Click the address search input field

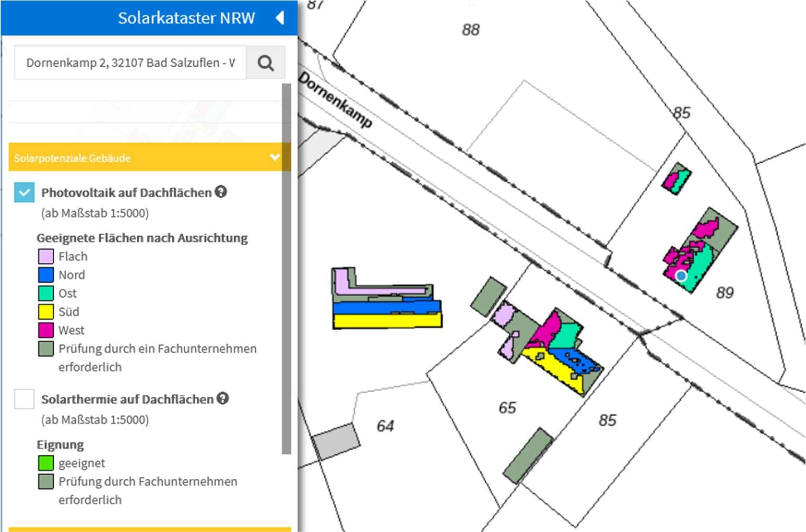click(x=130, y=63)
